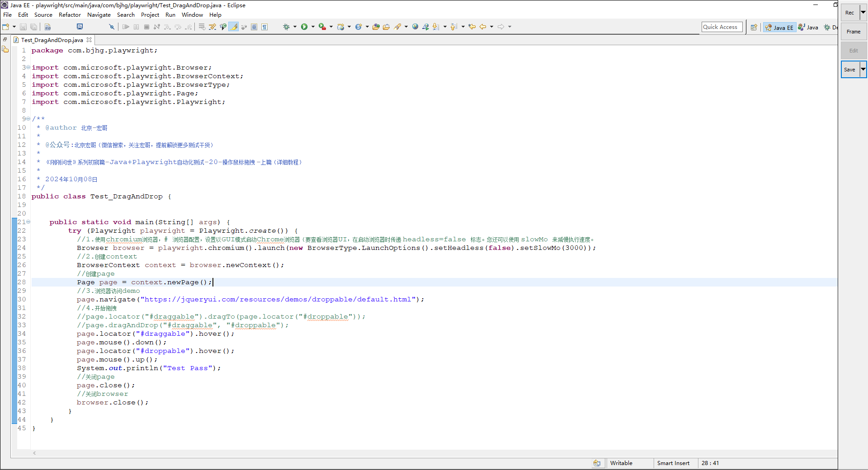
Task: Select the Test_DragAndDrop.java editor tab
Action: tap(52, 40)
